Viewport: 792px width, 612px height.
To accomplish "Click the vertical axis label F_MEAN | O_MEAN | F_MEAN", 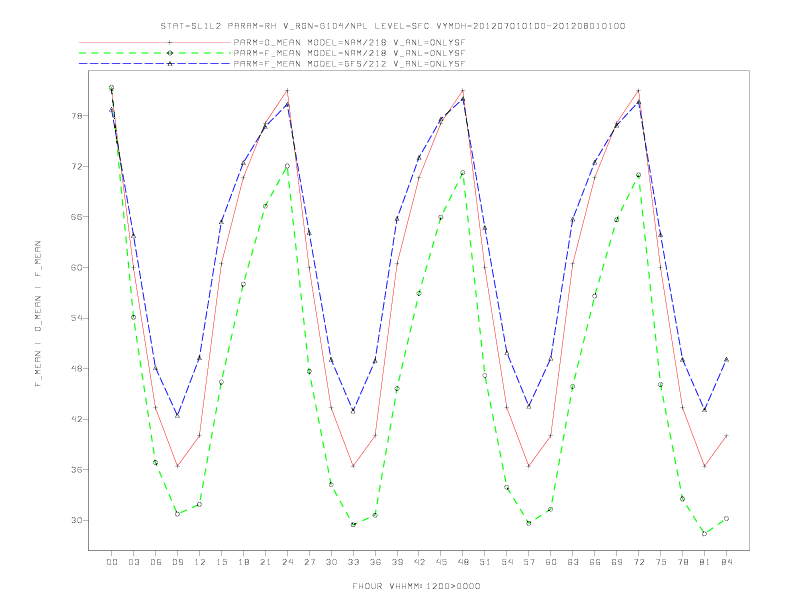I will point(38,314).
